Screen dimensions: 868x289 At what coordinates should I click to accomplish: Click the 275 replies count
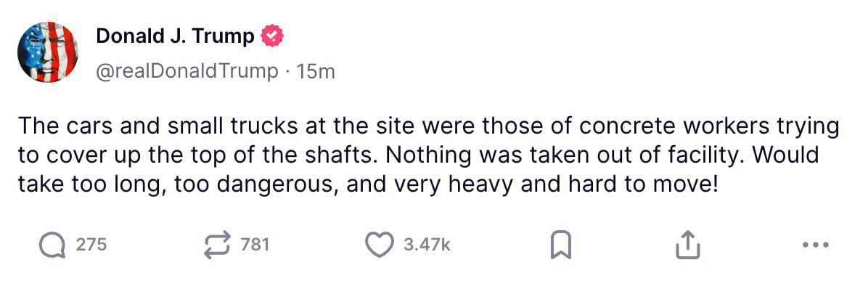pos(91,245)
